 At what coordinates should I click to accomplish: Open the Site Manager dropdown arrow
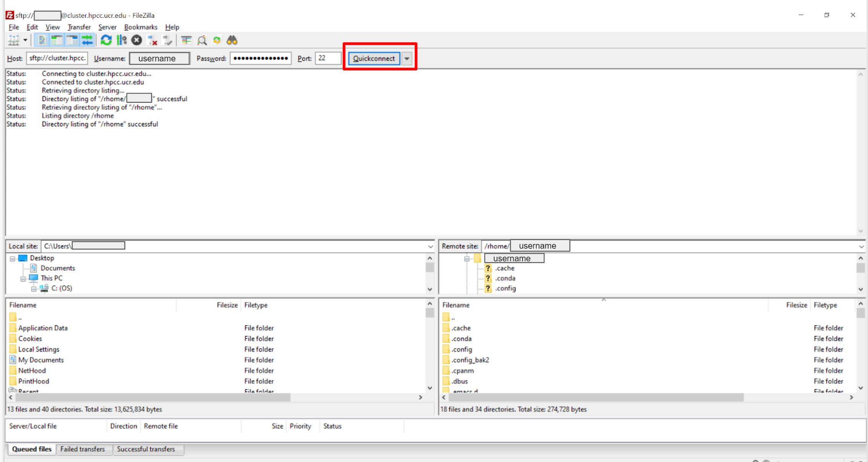tap(25, 40)
